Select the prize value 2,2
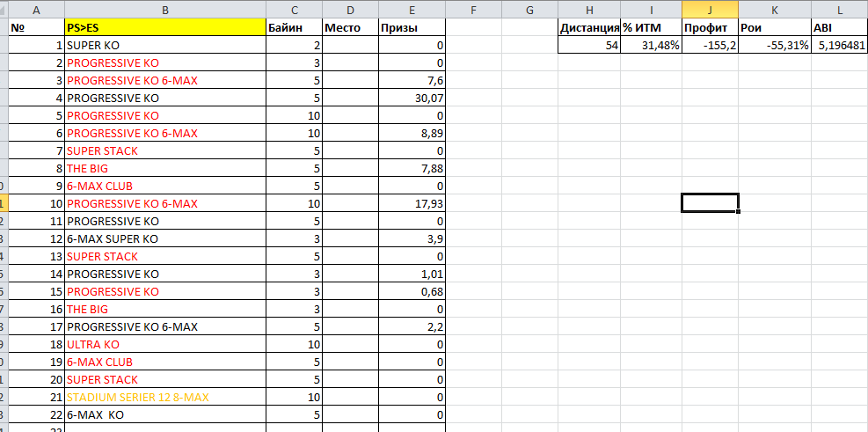This screenshot has height=432, width=868. 412,326
